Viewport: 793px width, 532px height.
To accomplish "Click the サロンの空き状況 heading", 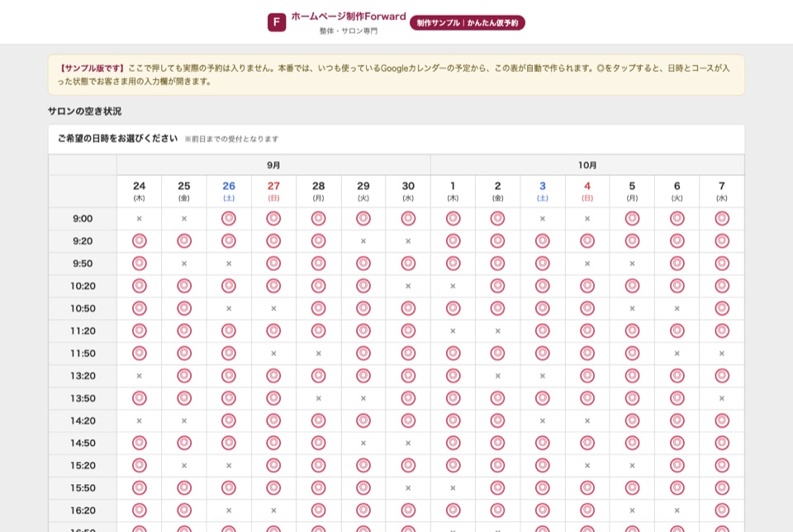I will click(84, 112).
